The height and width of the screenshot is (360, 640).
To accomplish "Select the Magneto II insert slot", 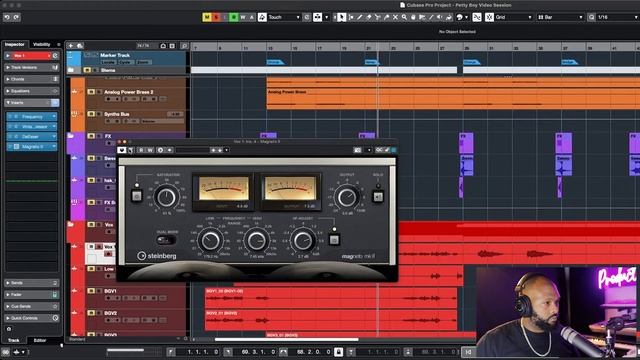I will coord(32,146).
